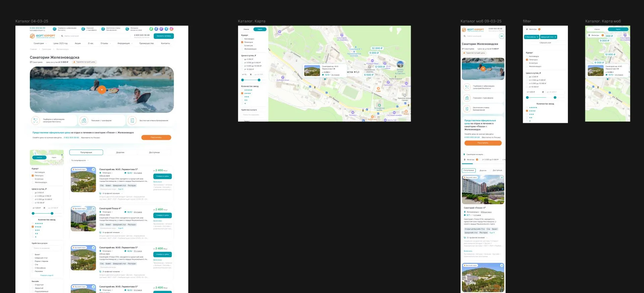Click 'Бесплатная отмена бронирования' icon on desktop
This screenshot has height=293, width=644.
[x=132, y=121]
